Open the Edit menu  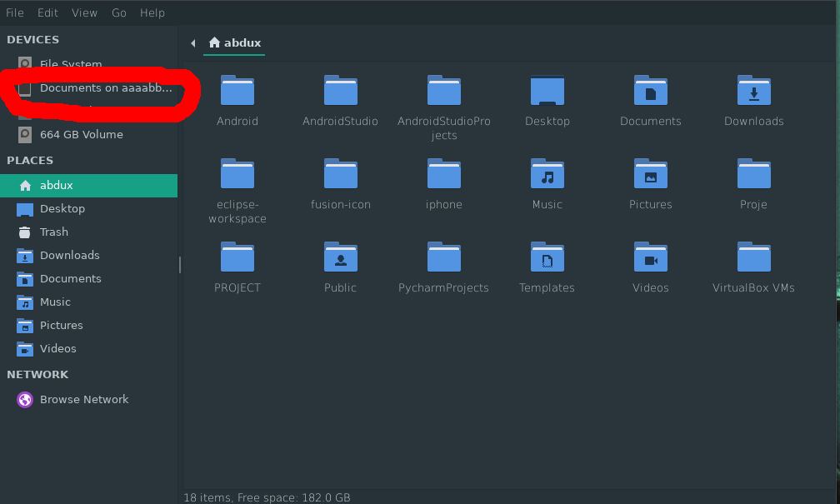(x=47, y=12)
